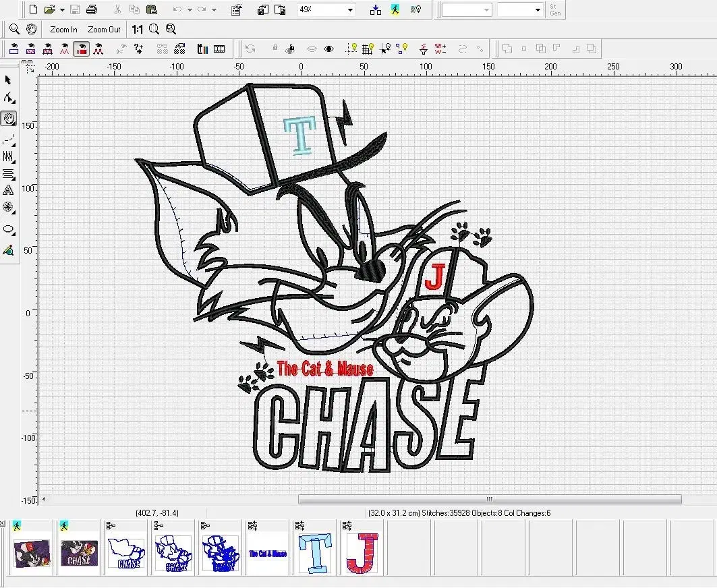This screenshot has width=717, height=588.
Task: Select the red J letter thumbnail
Action: (362, 554)
